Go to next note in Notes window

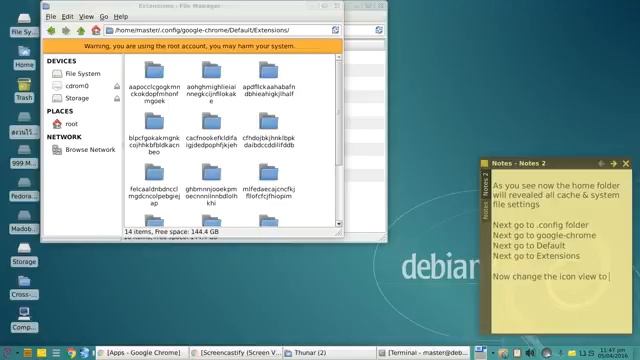coord(613,163)
